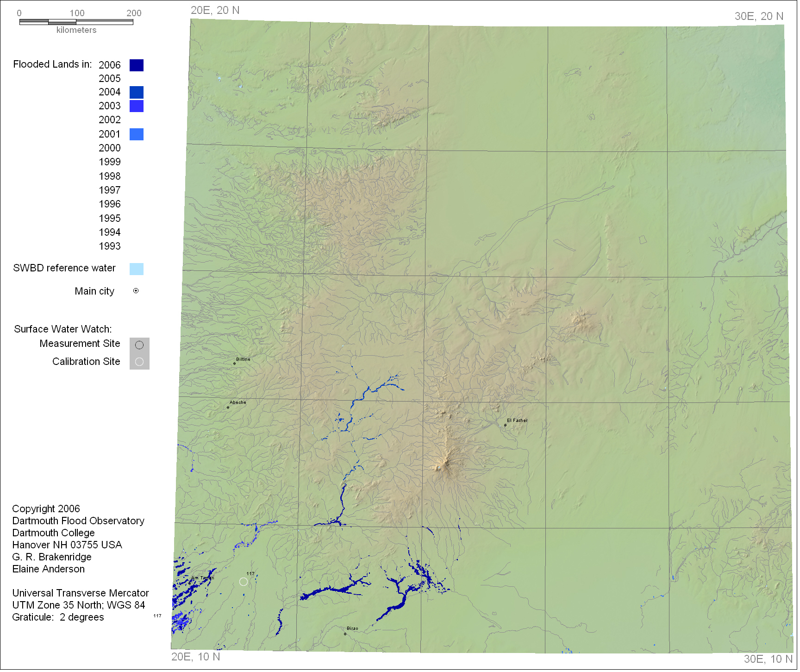Click the Biltine city marker
800x672 pixels.
[235, 364]
